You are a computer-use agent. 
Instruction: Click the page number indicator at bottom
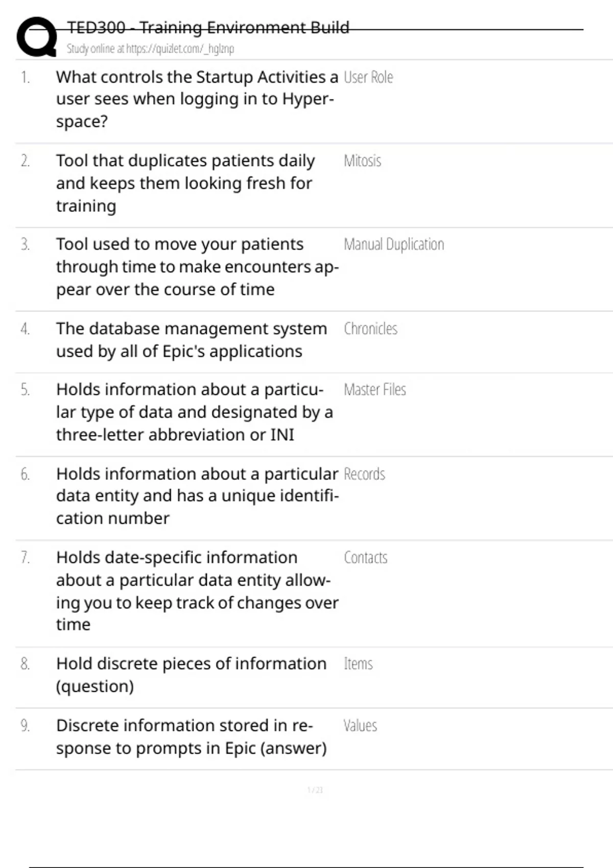tap(315, 790)
